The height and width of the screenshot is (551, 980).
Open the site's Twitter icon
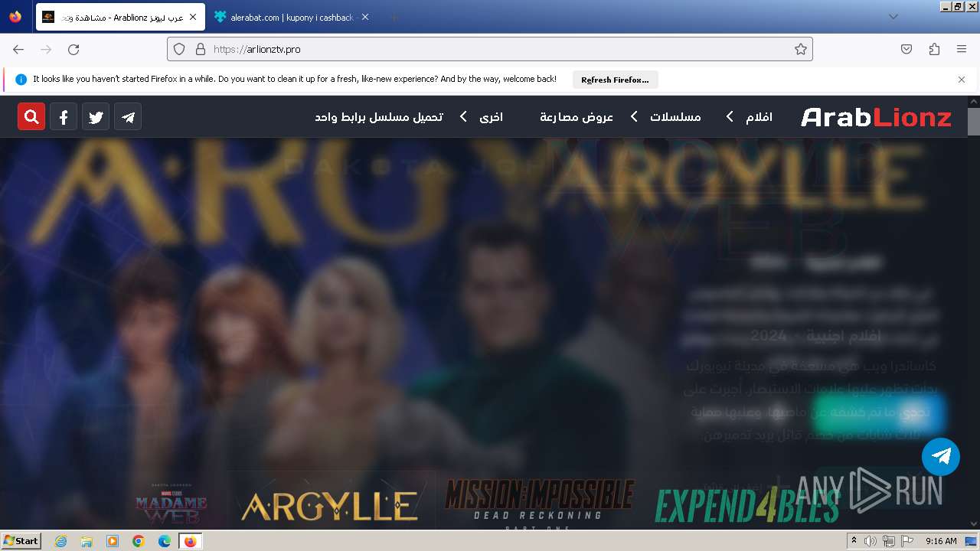96,116
